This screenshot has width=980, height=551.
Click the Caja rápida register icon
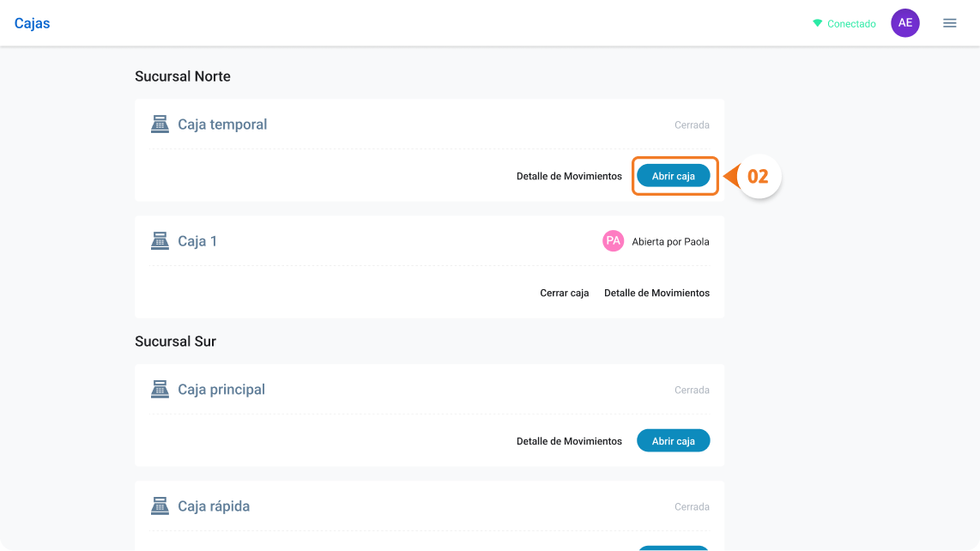pyautogui.click(x=160, y=506)
